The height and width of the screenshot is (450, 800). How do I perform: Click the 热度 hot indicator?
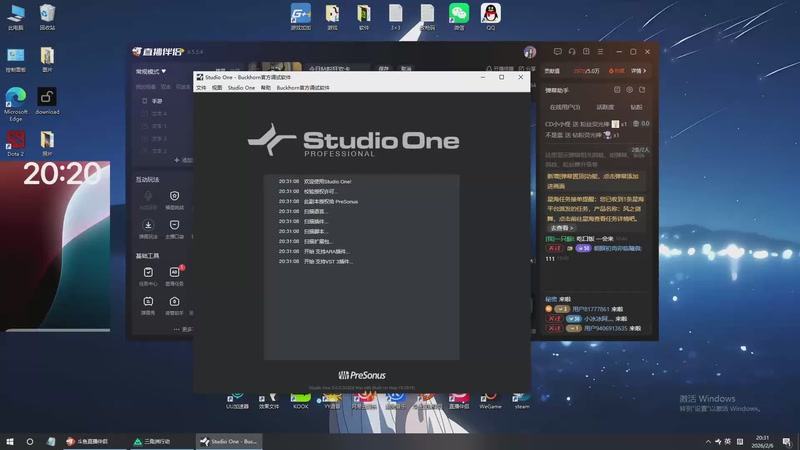616,71
